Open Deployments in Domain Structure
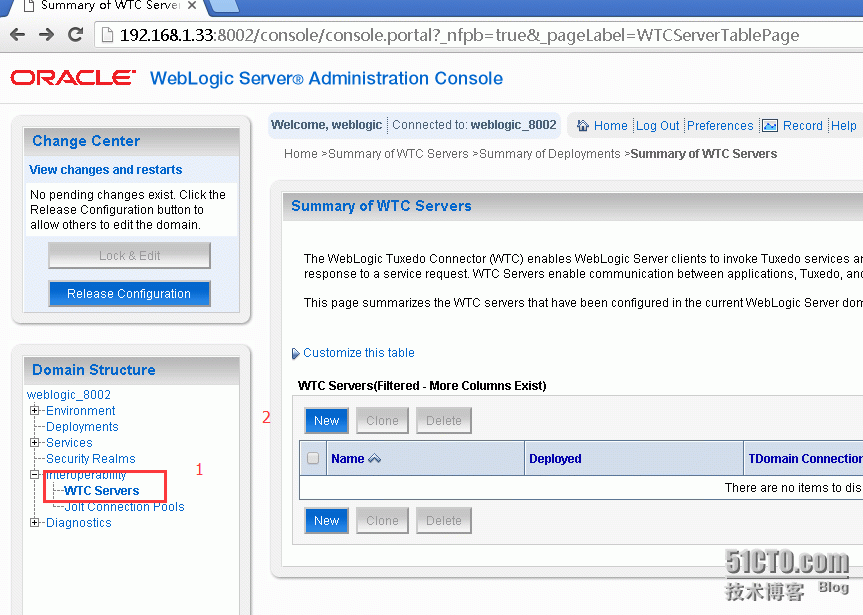This screenshot has height=615, width=863. 82,427
